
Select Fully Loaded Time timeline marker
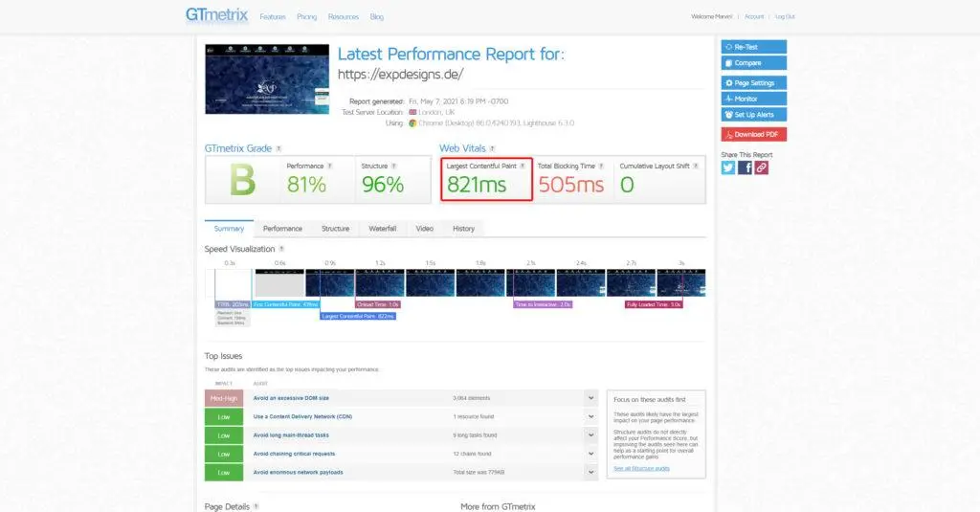[x=653, y=304]
